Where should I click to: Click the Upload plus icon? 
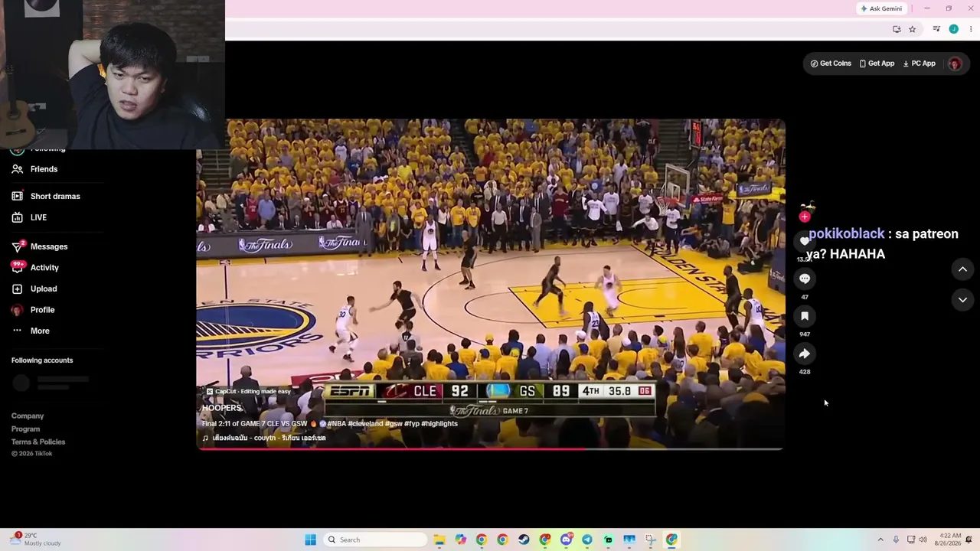[x=17, y=289]
